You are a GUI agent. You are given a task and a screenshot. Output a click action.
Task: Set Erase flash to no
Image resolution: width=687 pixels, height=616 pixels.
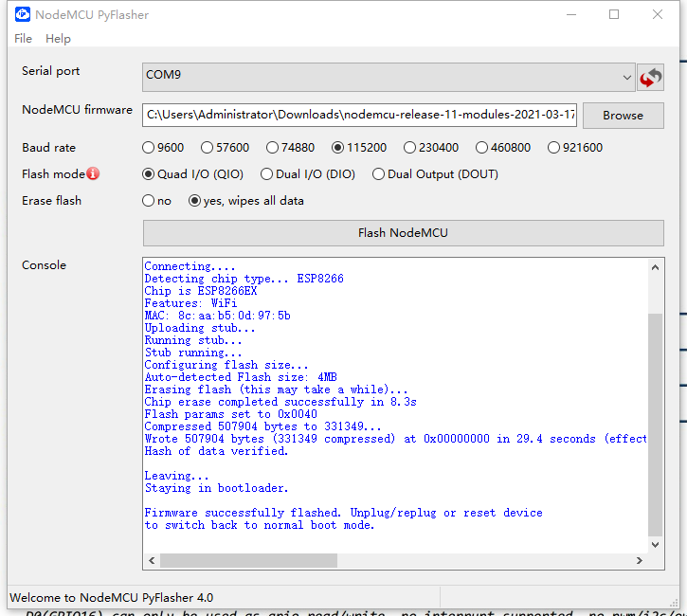pyautogui.click(x=156, y=201)
